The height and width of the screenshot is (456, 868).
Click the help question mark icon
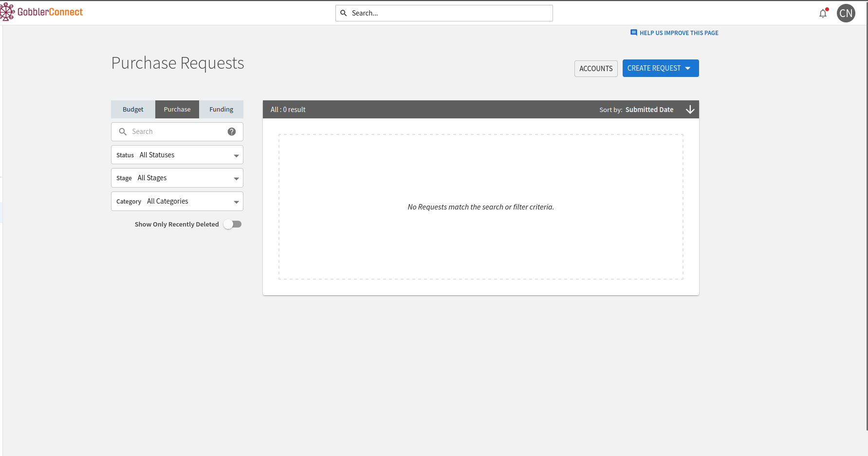pos(232,132)
